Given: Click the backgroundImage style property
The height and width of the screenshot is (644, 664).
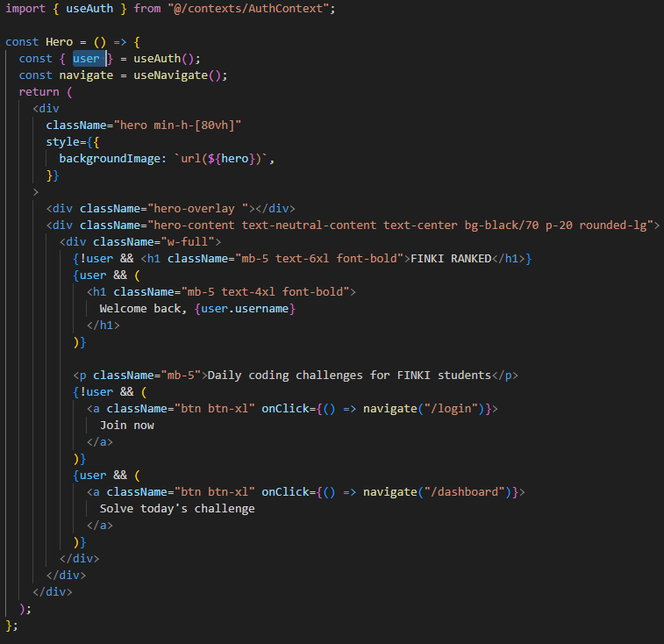Looking at the screenshot, I should coord(112,158).
